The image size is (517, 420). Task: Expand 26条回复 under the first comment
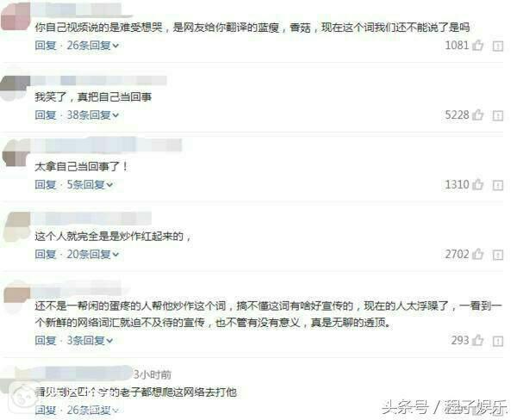click(93, 45)
